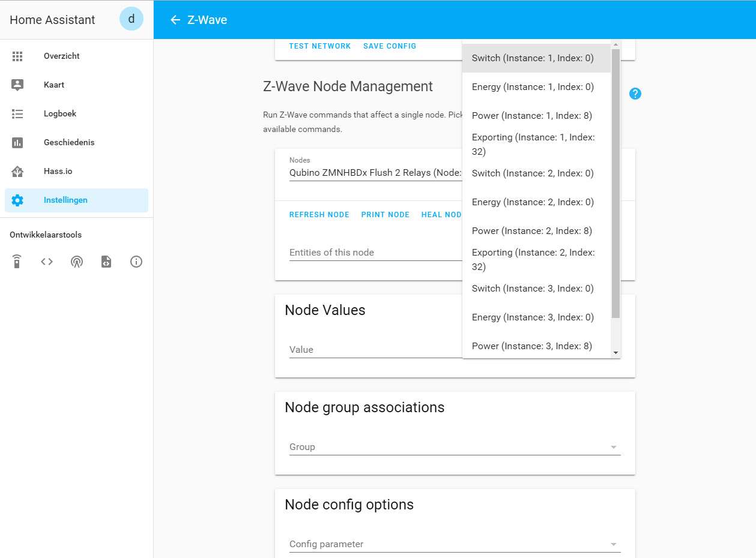Click the back arrow next to Z-Wave
This screenshot has height=558, width=756.
point(175,20)
